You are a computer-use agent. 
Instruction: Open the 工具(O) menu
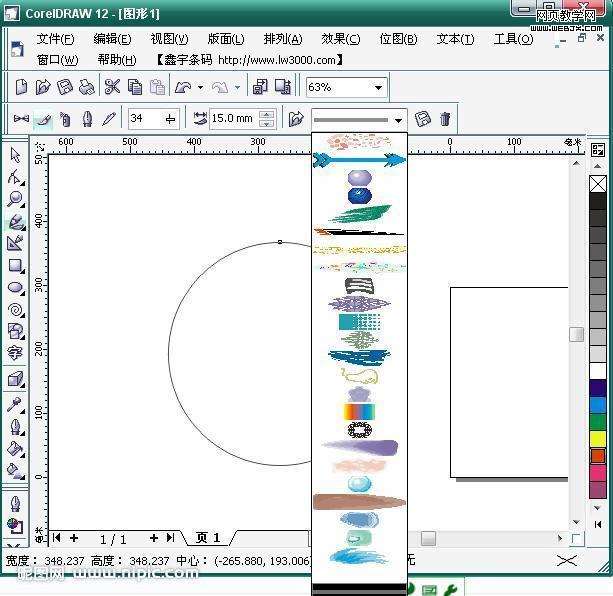click(x=513, y=39)
